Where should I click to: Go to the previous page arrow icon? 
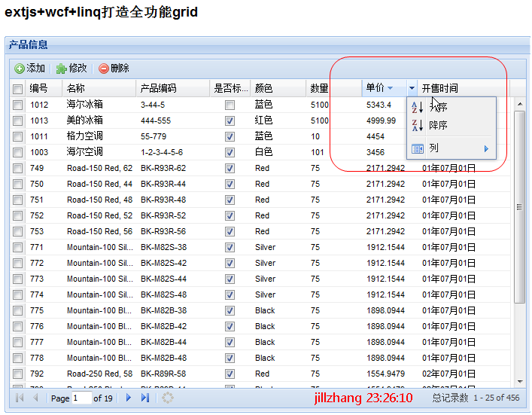click(x=35, y=398)
